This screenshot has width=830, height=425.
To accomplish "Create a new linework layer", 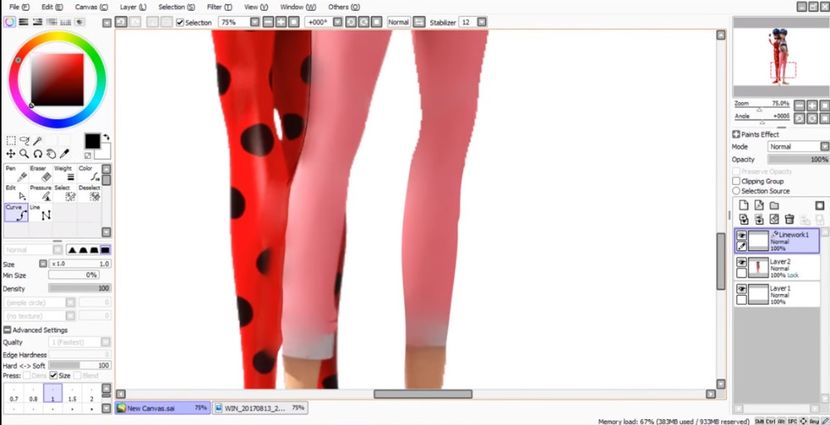I will 759,205.
